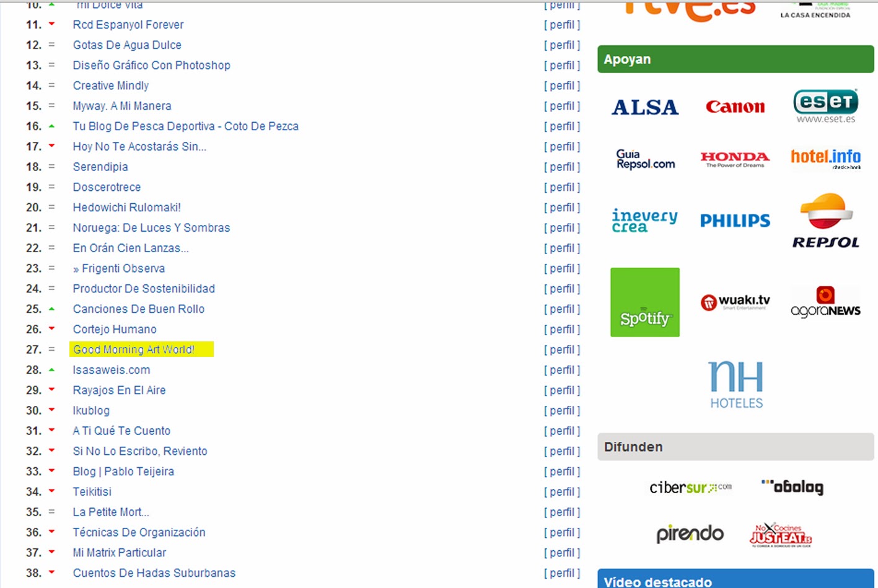
Task: Click the Apoyan section header
Action: [735, 59]
